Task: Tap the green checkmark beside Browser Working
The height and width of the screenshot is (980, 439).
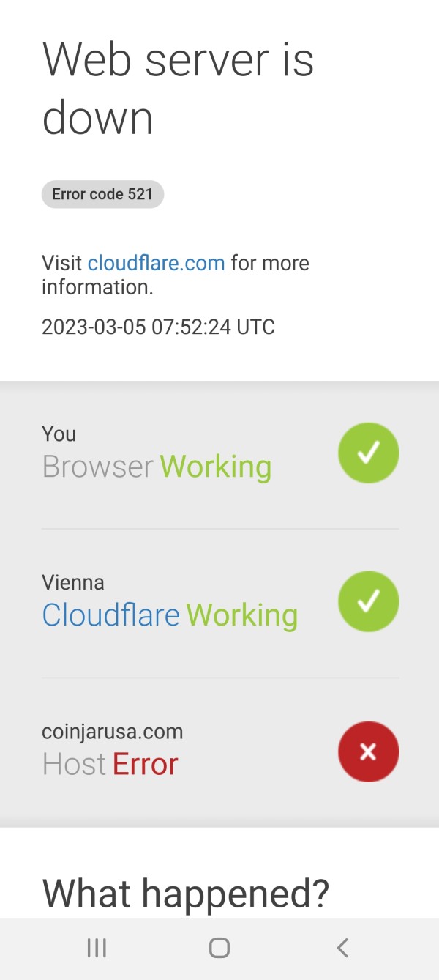Action: tap(369, 453)
